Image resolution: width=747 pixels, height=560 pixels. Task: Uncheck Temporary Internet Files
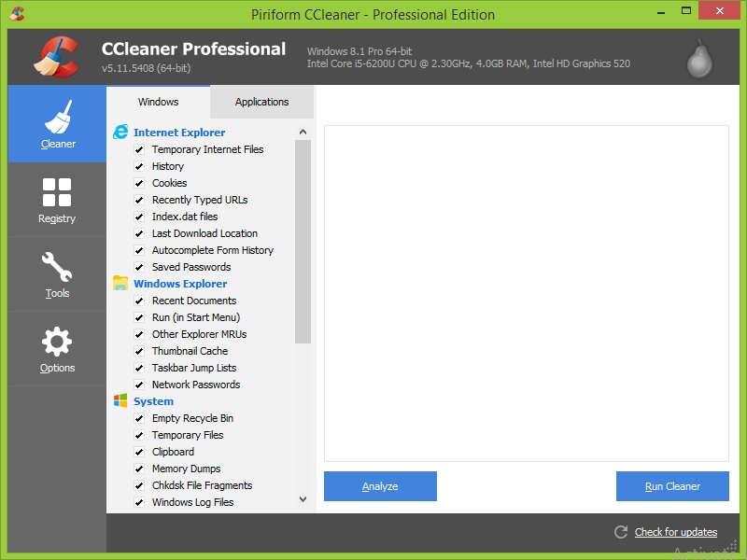click(x=139, y=149)
